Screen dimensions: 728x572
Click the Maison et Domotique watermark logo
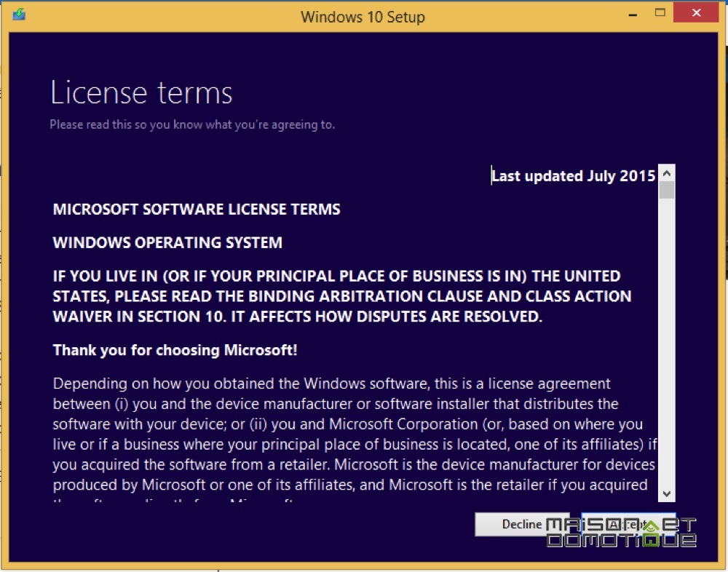[x=621, y=532]
